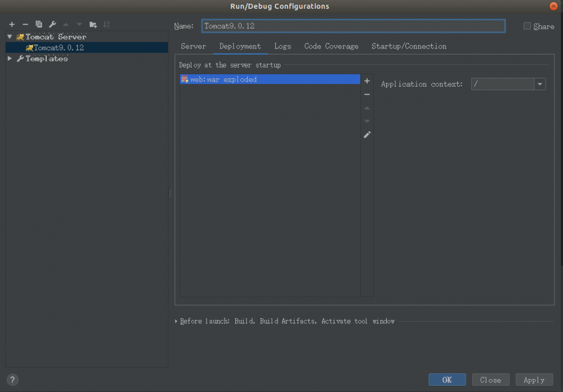The height and width of the screenshot is (392, 563).
Task: Remove the web:war exploded artifact
Action: [367, 94]
